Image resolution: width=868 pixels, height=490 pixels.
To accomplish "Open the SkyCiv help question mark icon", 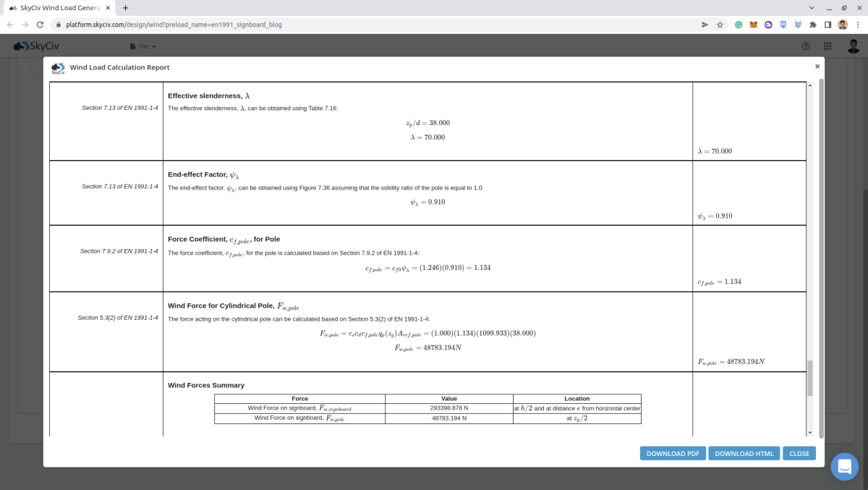I will coord(806,46).
